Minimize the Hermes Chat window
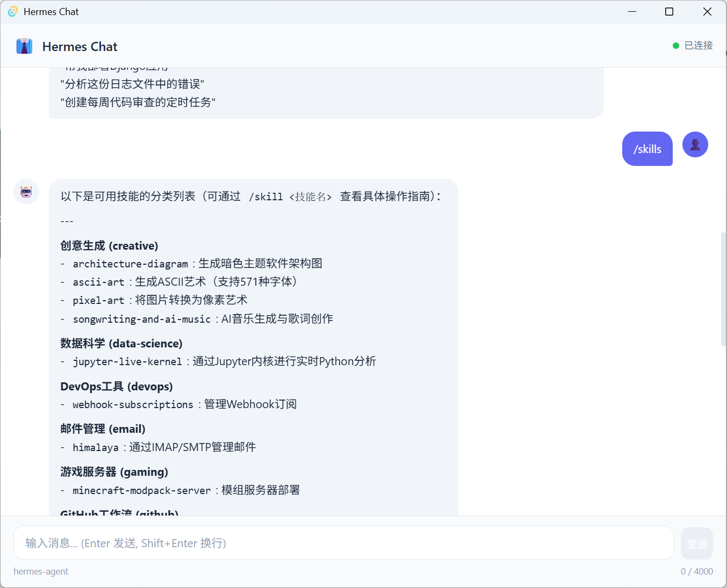 pyautogui.click(x=632, y=12)
